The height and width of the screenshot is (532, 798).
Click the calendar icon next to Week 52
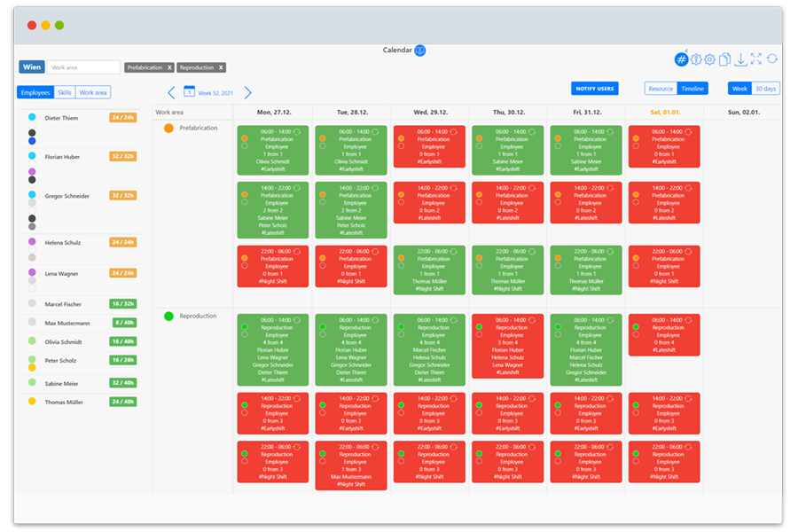pos(189,91)
